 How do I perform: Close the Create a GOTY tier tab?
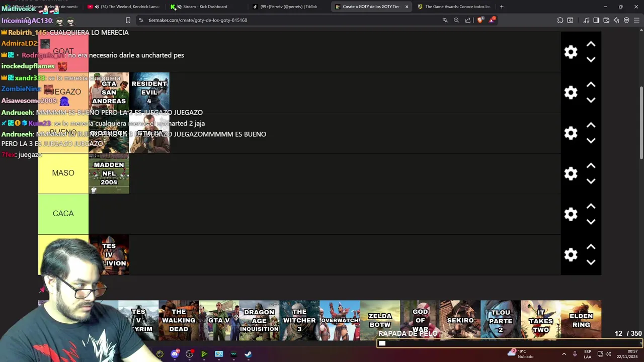click(407, 7)
